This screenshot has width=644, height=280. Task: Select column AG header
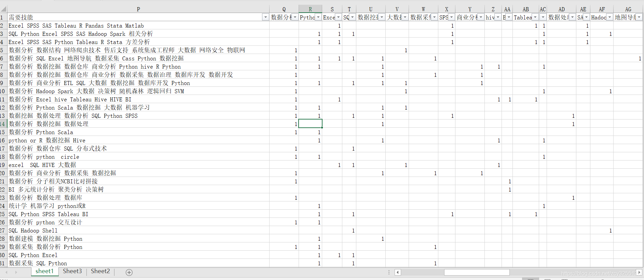coord(628,9)
